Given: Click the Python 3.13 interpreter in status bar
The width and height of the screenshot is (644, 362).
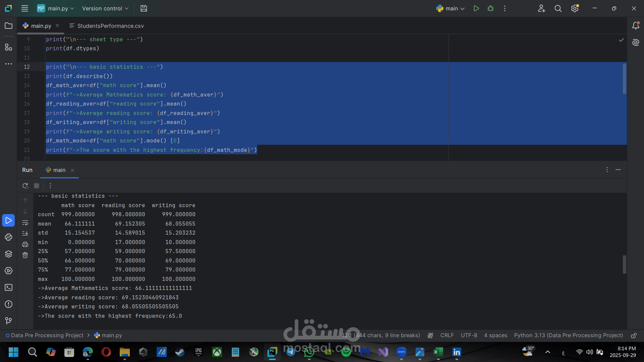Looking at the screenshot, I should click(568, 336).
